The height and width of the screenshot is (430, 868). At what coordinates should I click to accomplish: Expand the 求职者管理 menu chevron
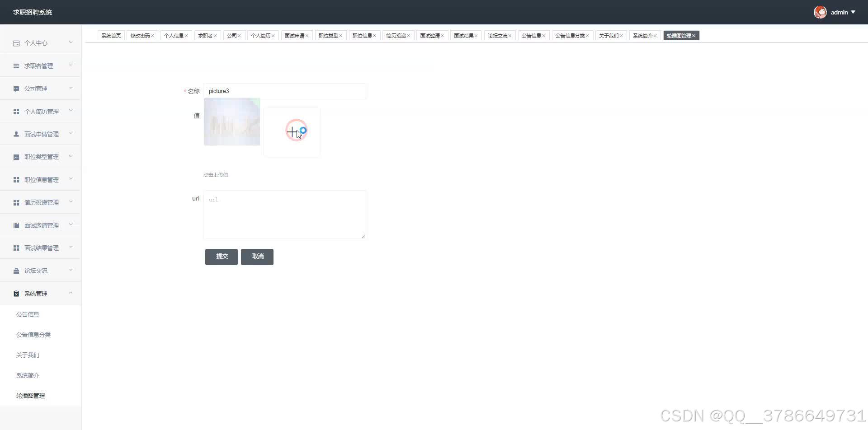click(71, 65)
